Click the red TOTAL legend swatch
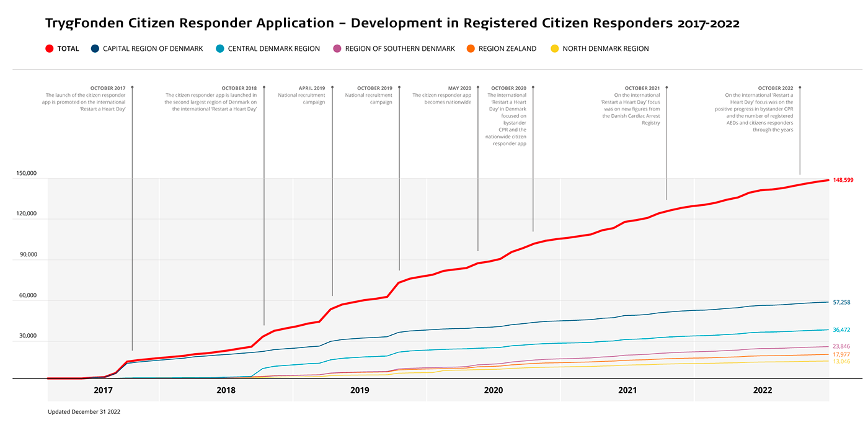Image resolution: width=868 pixels, height=430 pixels. (50, 48)
